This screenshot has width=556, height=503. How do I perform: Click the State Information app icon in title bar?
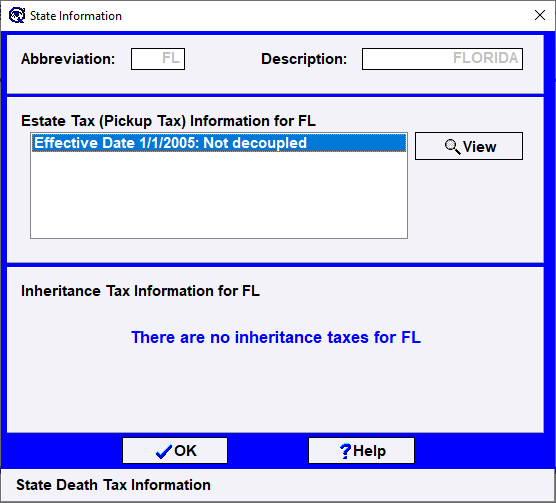coord(17,16)
